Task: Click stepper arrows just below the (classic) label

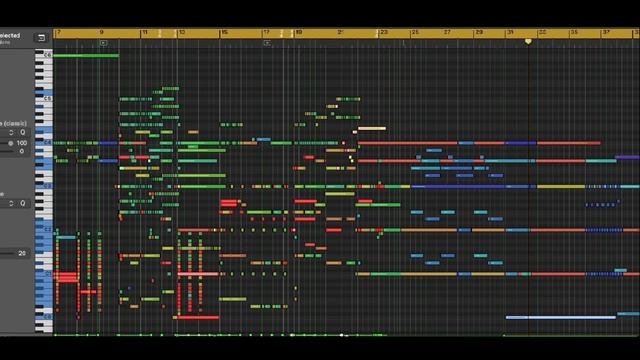Action: coord(11,132)
